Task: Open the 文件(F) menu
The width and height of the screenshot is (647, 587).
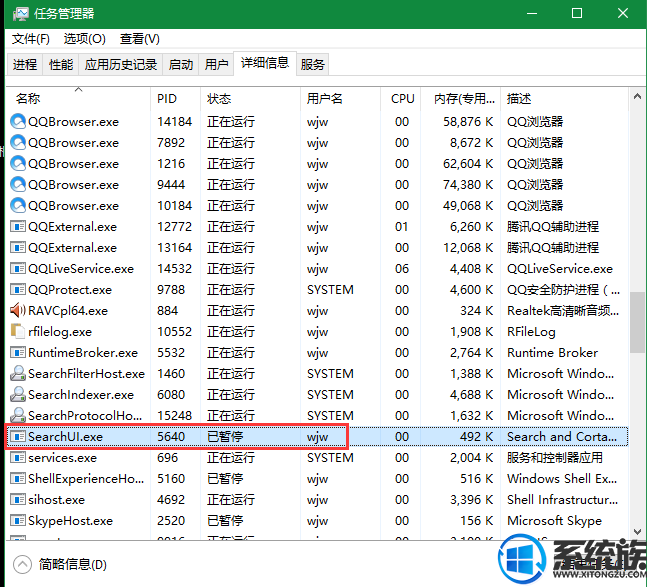Action: [31, 39]
